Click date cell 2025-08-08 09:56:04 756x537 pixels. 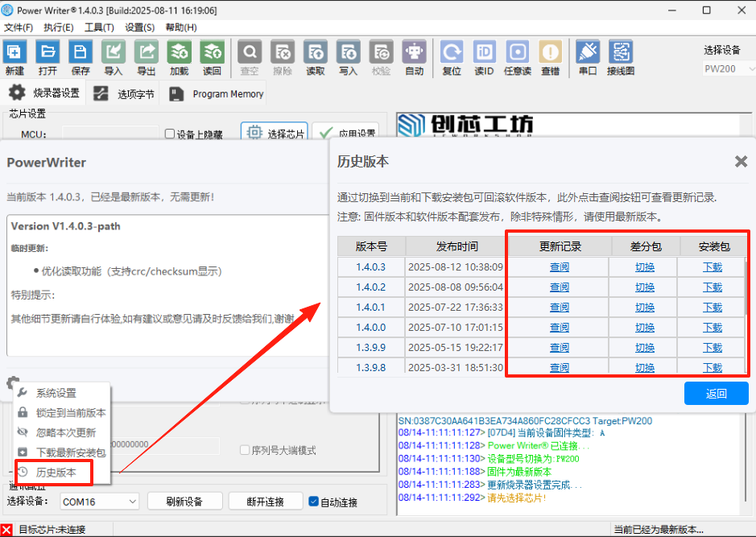pyautogui.click(x=456, y=287)
